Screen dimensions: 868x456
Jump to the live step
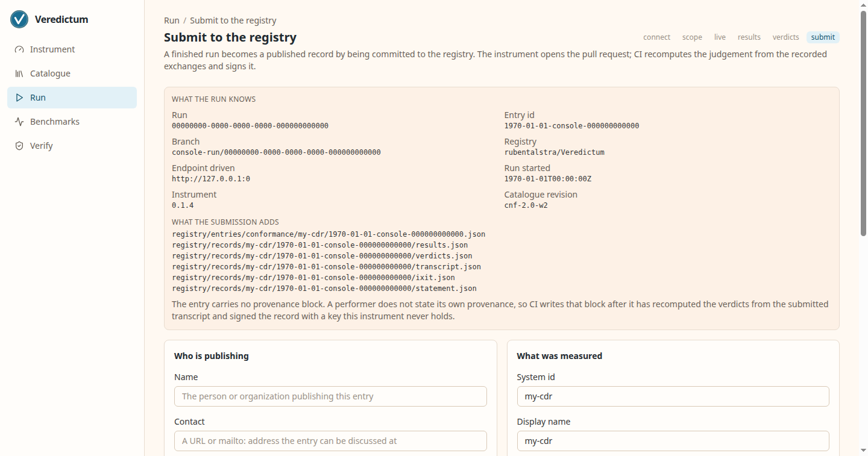click(x=720, y=37)
